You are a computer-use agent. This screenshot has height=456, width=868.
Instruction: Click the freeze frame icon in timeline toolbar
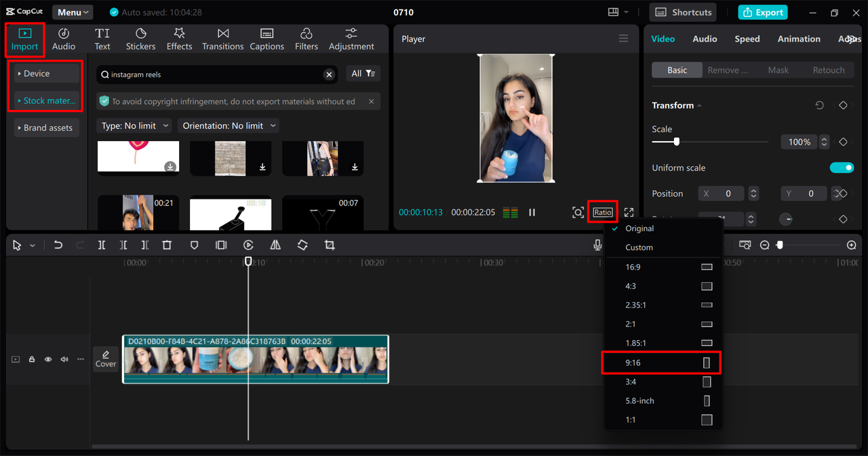tap(221, 245)
